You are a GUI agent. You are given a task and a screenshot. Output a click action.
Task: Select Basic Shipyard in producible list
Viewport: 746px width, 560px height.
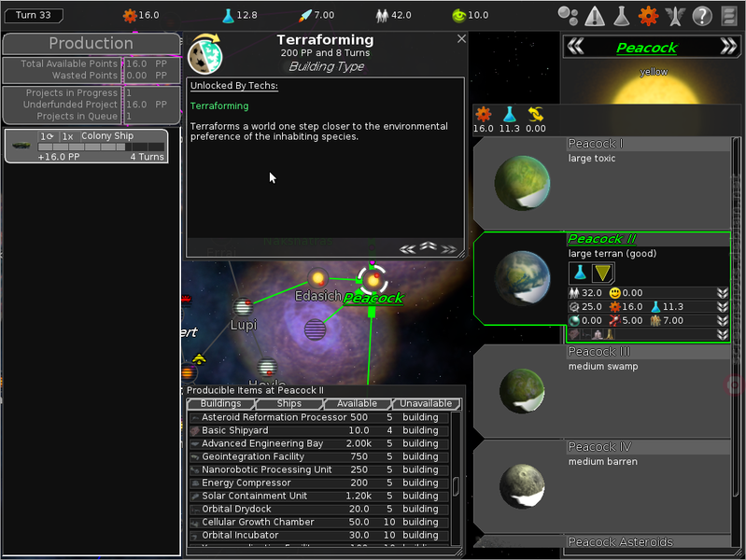click(x=319, y=430)
